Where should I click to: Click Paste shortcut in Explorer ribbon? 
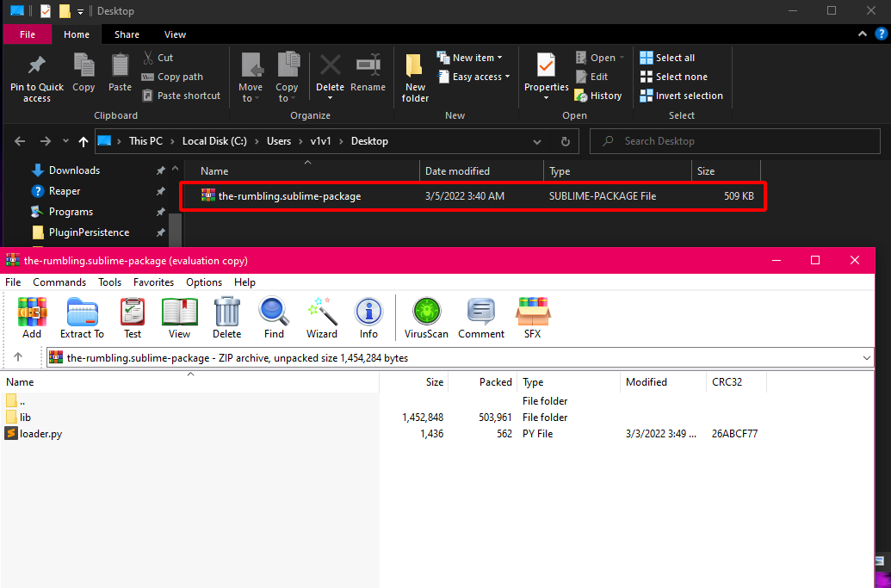[x=181, y=96]
